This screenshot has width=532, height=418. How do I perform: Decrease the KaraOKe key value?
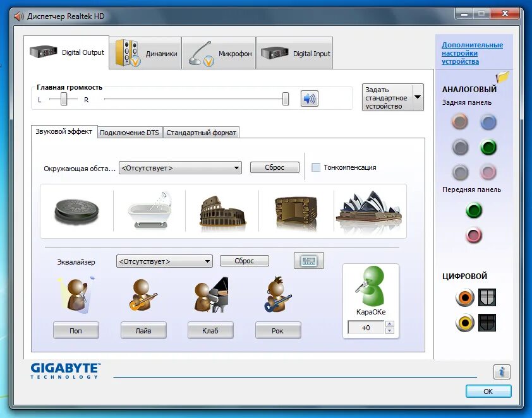tap(390, 331)
